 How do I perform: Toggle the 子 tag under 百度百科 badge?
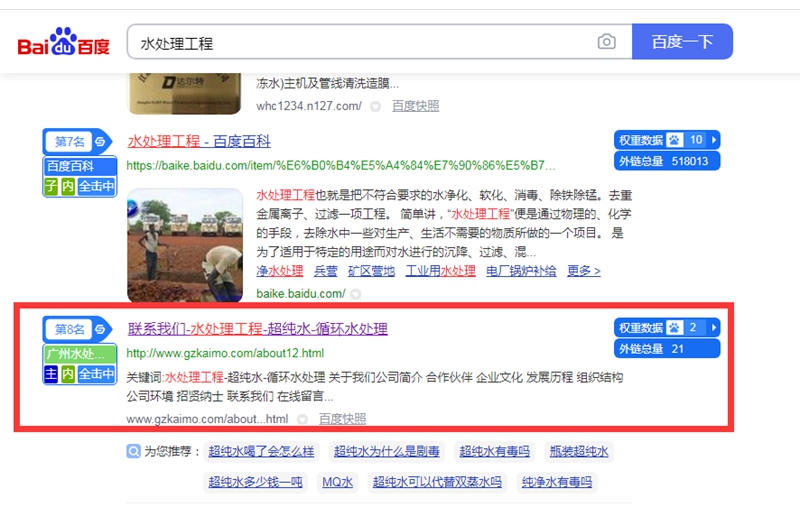point(51,186)
